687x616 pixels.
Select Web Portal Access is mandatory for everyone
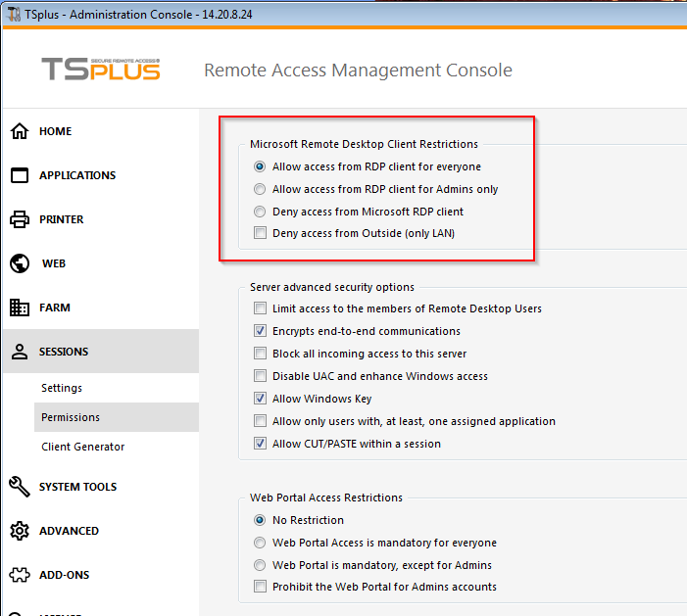(260, 543)
